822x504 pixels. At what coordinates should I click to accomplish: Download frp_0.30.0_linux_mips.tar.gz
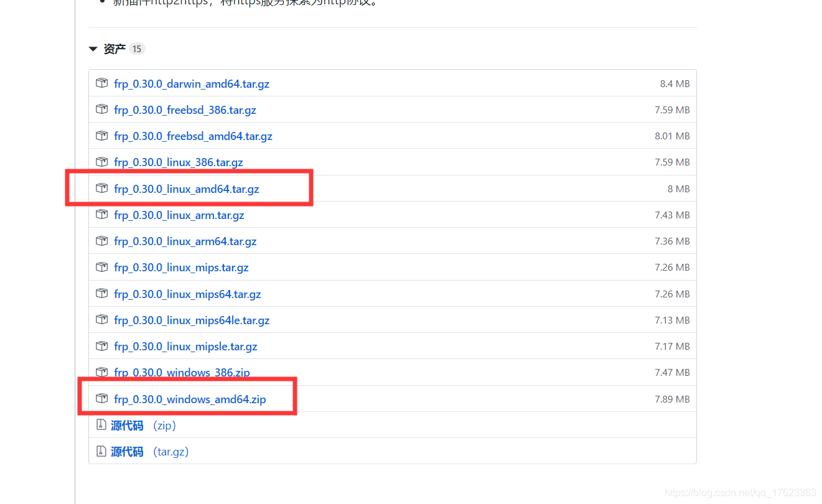point(182,267)
